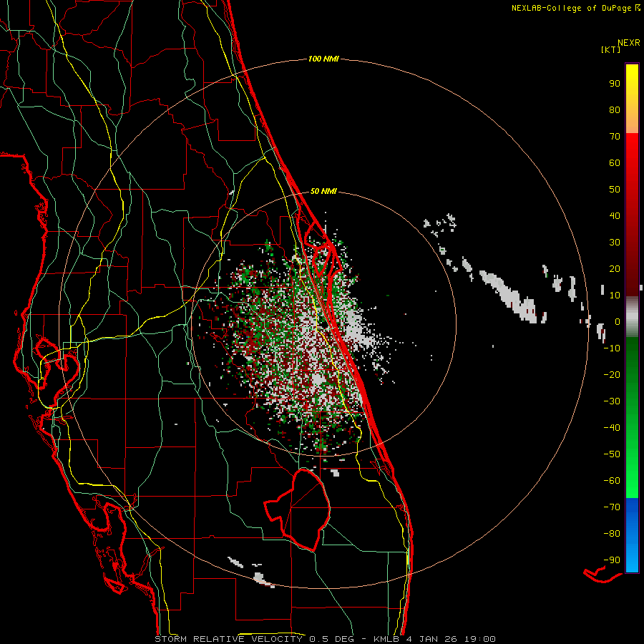
Task: Click the -40 value on the velocity scale
Action: coord(612,428)
